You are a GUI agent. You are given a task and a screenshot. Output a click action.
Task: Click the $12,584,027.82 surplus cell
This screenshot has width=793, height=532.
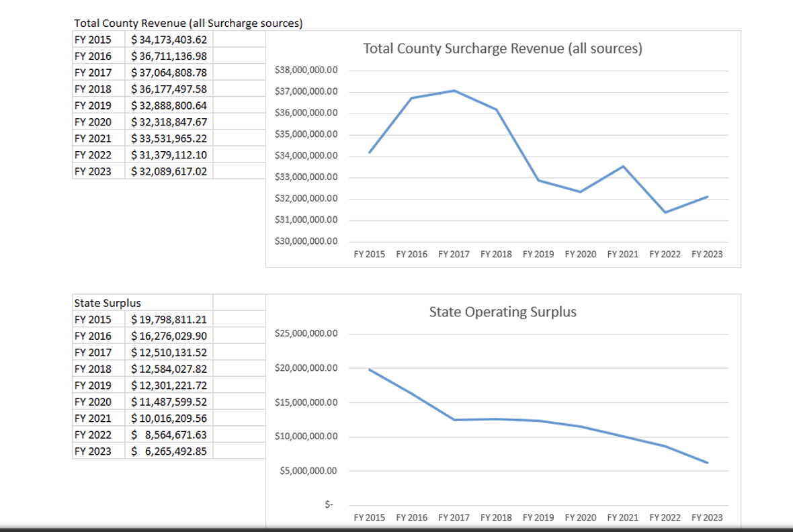tap(169, 369)
